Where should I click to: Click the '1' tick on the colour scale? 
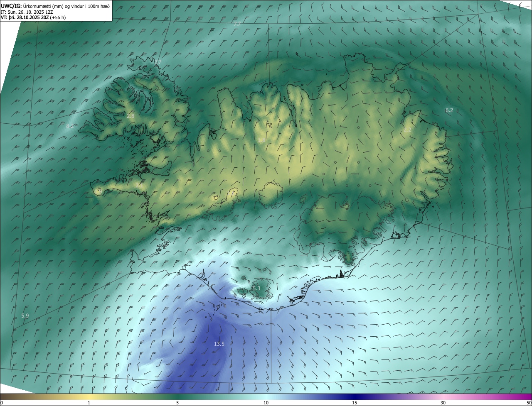[89, 403]
